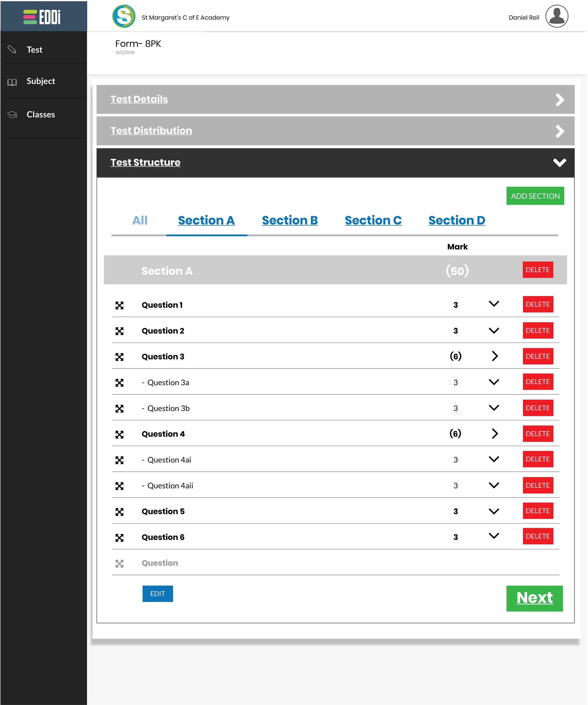The image size is (588, 705).
Task: Click the graduation cap Classes icon
Action: 12,115
